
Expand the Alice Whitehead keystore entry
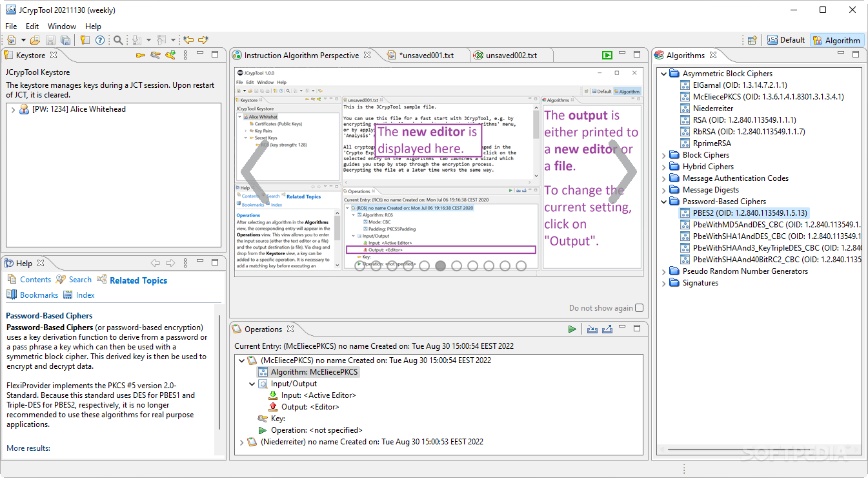13,110
